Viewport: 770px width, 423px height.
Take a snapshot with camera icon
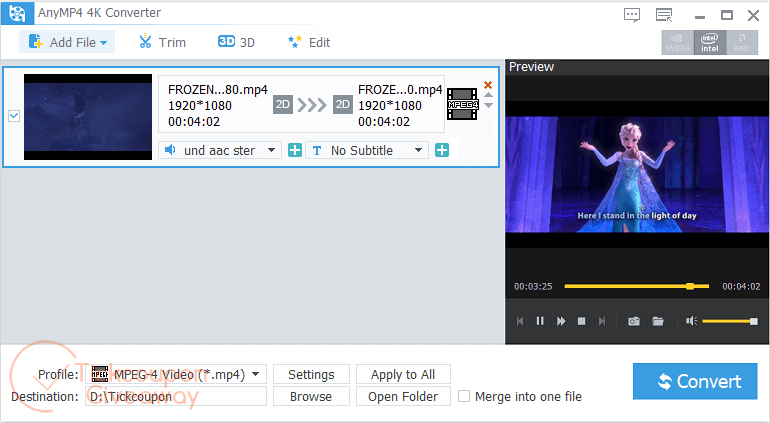634,321
